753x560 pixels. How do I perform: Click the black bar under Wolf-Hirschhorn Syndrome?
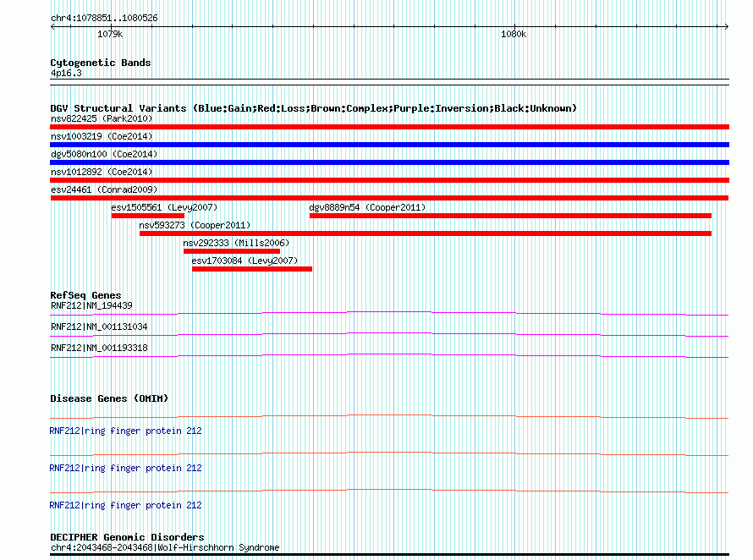pos(389,555)
